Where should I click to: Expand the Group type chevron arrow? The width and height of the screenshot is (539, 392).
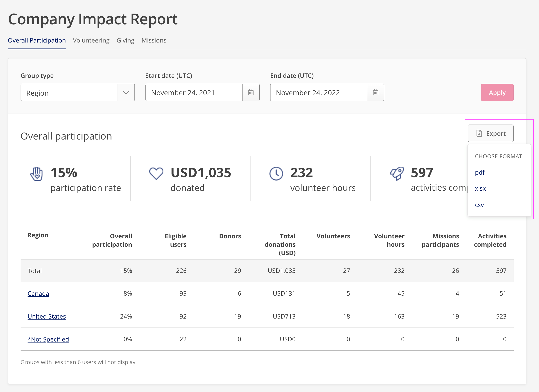pos(126,93)
